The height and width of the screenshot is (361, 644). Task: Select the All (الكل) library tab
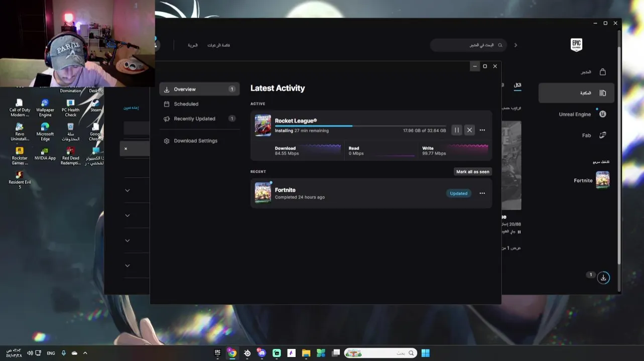(518, 85)
